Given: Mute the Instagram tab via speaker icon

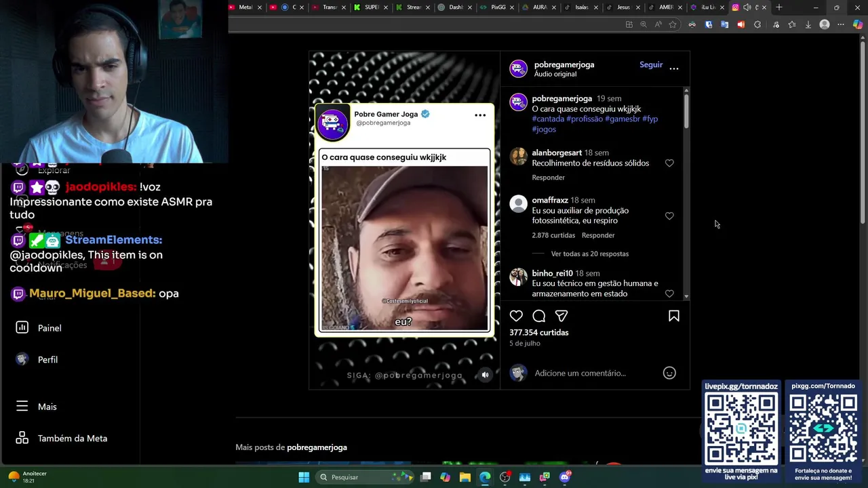Looking at the screenshot, I should click(x=747, y=7).
